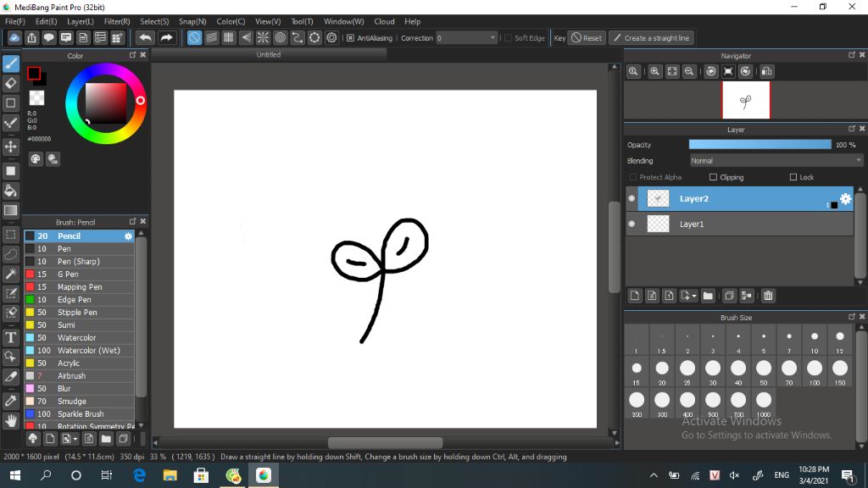The image size is (868, 488).
Task: Click the Redo arrow in the toolbar
Action: 166,37
